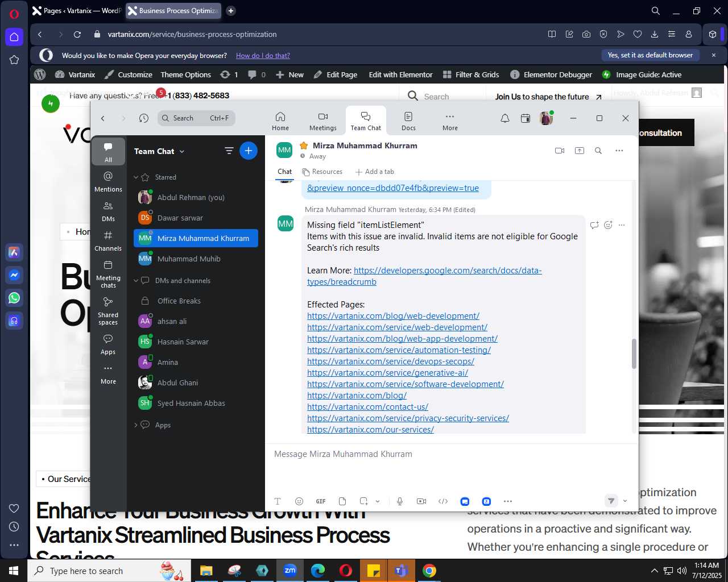Search within this chat conversation
Screen dimensions: 728x582
598,151
